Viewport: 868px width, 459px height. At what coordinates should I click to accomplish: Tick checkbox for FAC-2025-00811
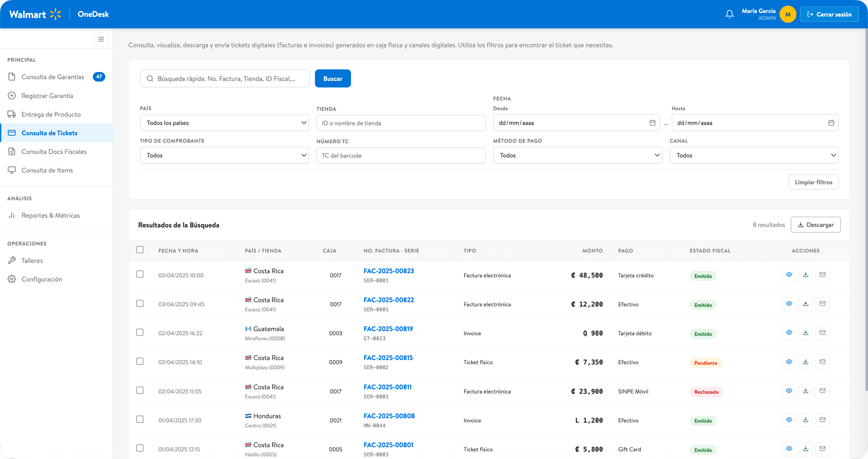(140, 391)
